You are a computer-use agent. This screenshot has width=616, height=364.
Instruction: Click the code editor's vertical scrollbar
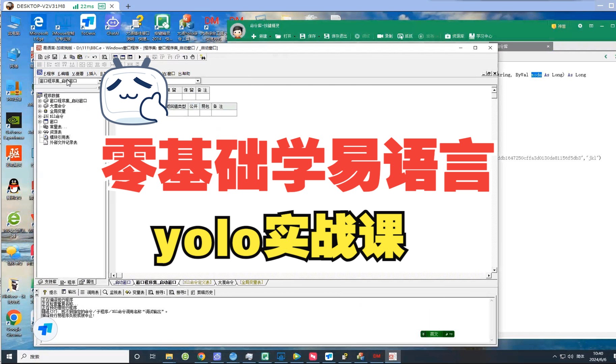click(x=494, y=169)
